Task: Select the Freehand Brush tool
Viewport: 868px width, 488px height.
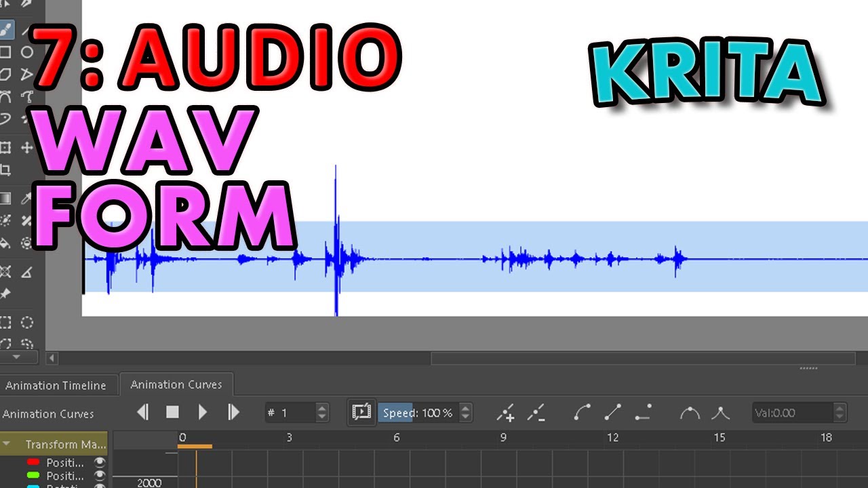Action: (x=5, y=29)
